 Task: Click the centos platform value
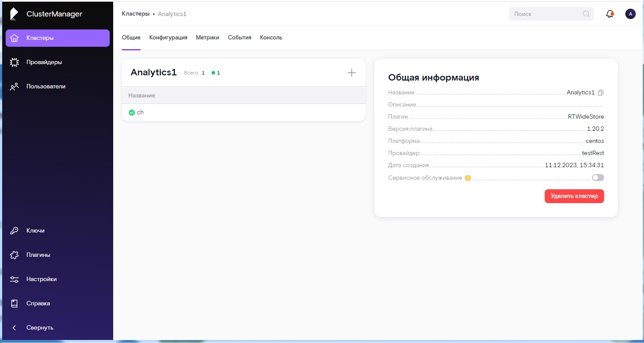595,141
